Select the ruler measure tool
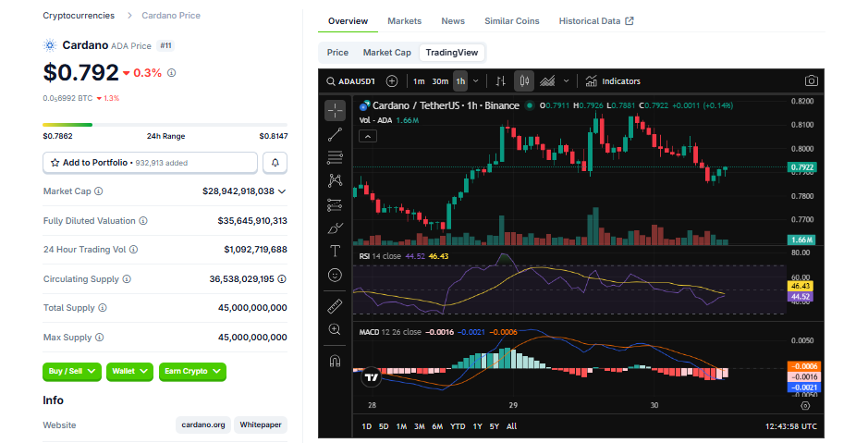Screen dimensions: 868x443 pos(335,306)
